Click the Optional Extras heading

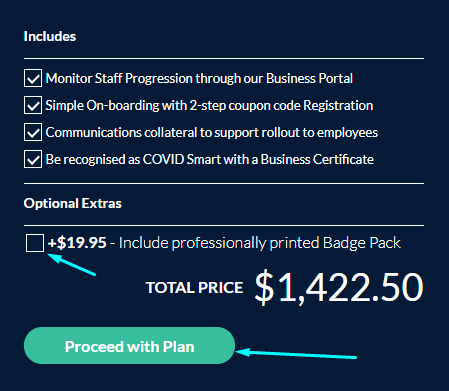[73, 203]
